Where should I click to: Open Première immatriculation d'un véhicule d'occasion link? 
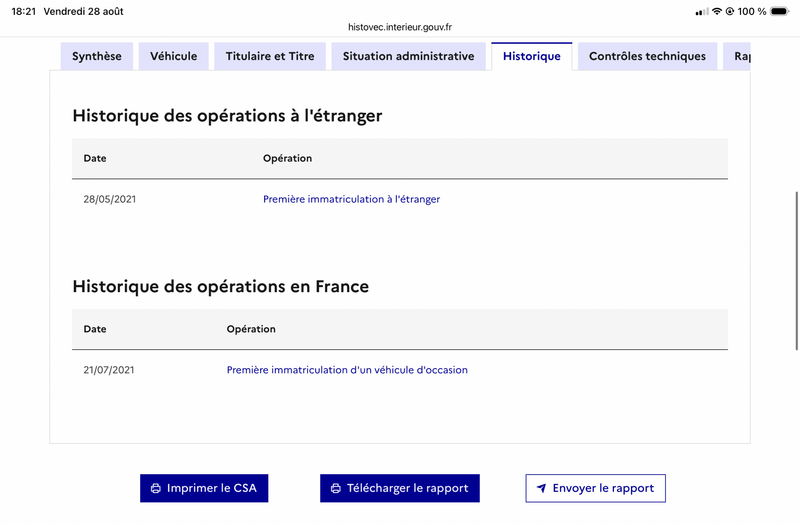coord(347,370)
